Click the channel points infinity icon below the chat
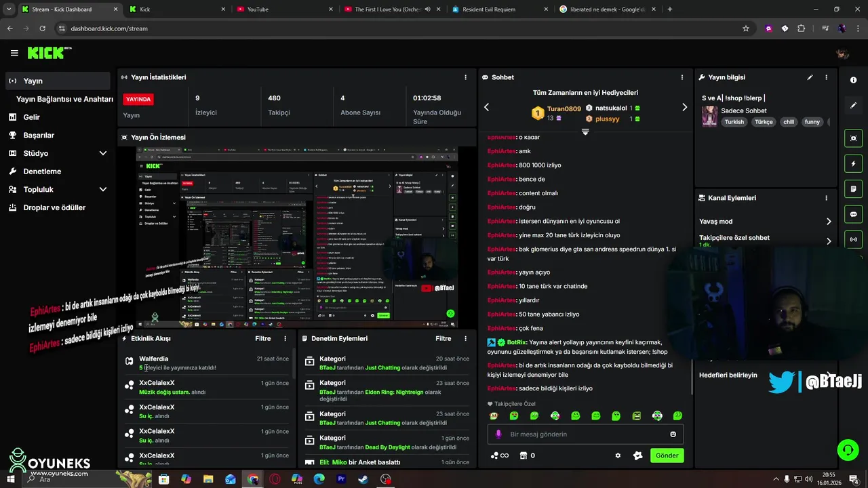 coord(500,455)
